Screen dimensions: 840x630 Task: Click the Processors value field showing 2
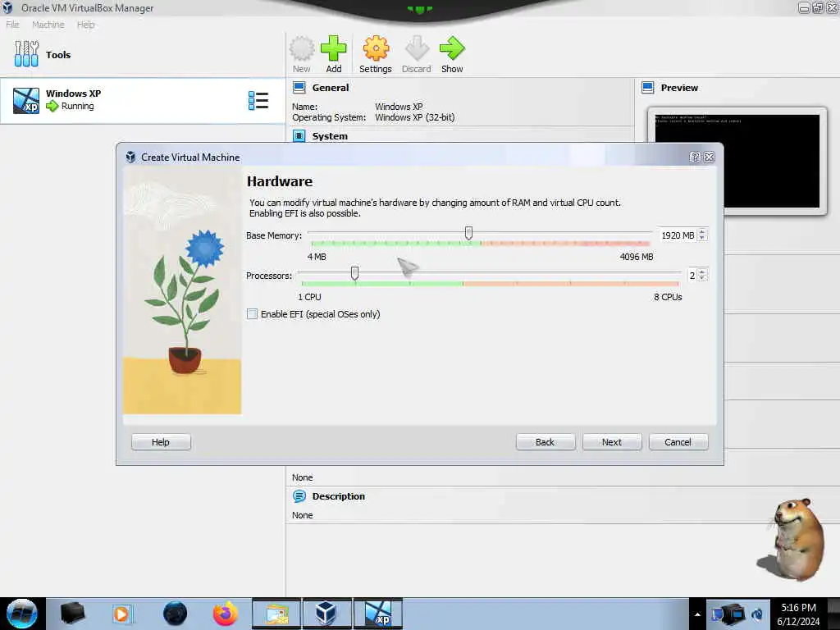[x=692, y=276]
